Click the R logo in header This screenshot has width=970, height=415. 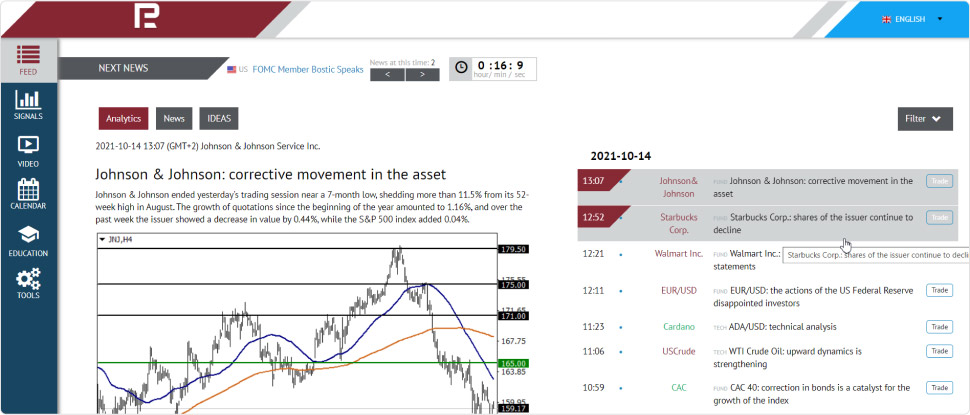146,17
